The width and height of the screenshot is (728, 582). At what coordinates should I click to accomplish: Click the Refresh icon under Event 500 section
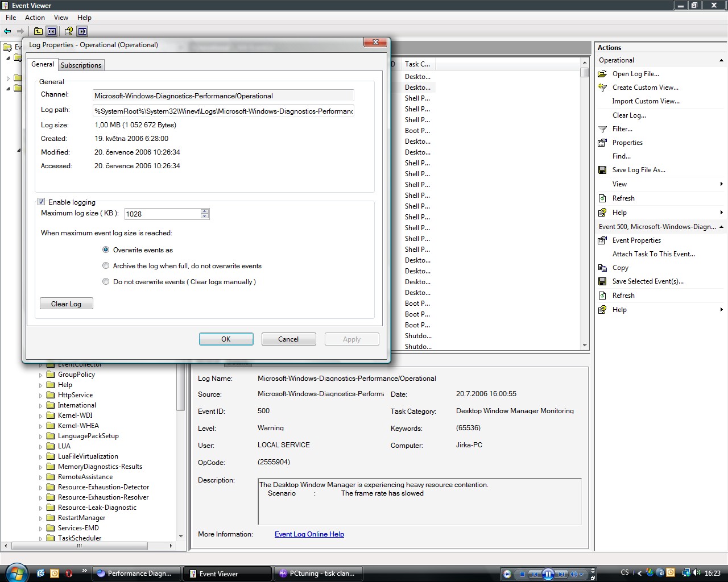603,296
